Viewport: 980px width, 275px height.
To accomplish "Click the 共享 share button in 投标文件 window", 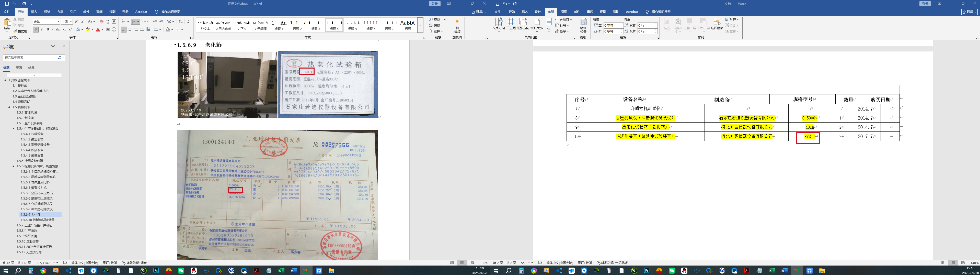I will (479, 12).
